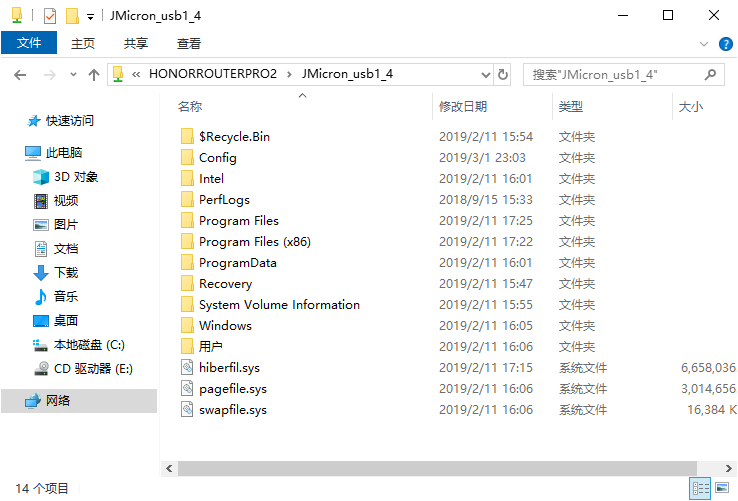Image resolution: width=738 pixels, height=501 pixels.
Task: Select the Windows folder icon
Action: click(187, 325)
